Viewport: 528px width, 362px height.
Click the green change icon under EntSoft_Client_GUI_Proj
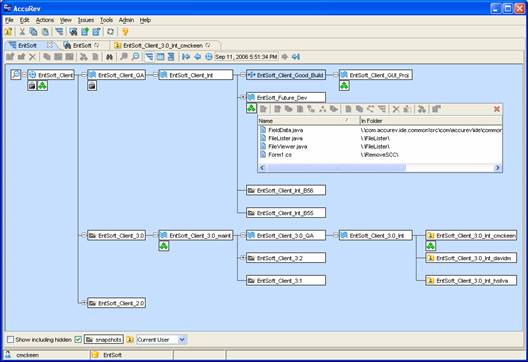344,86
